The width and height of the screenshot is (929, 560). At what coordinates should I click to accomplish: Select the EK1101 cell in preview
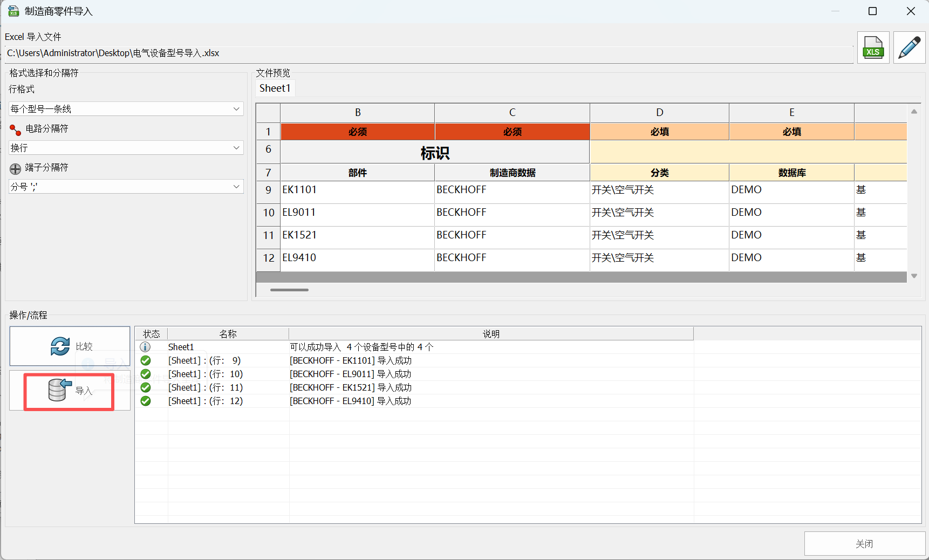[357, 190]
